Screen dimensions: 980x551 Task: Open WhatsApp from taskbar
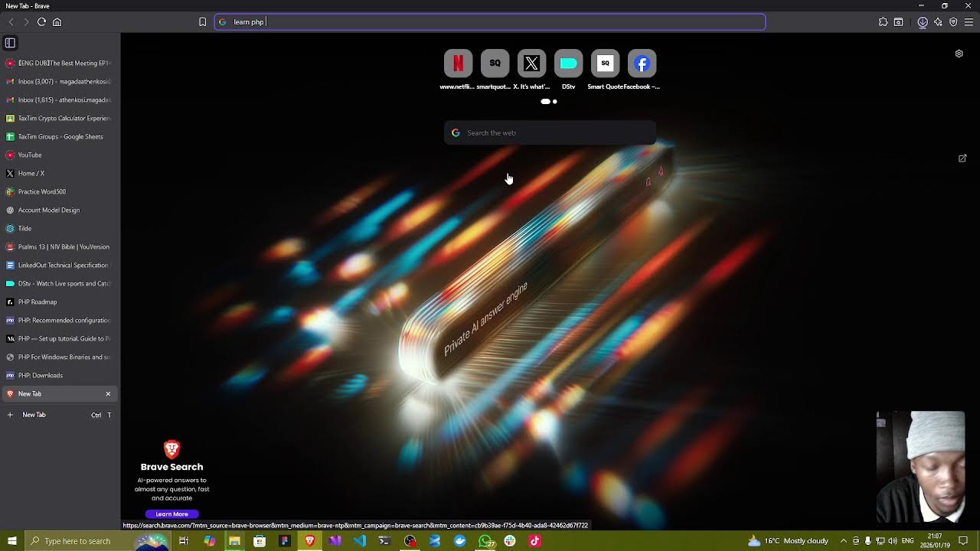coord(485,541)
